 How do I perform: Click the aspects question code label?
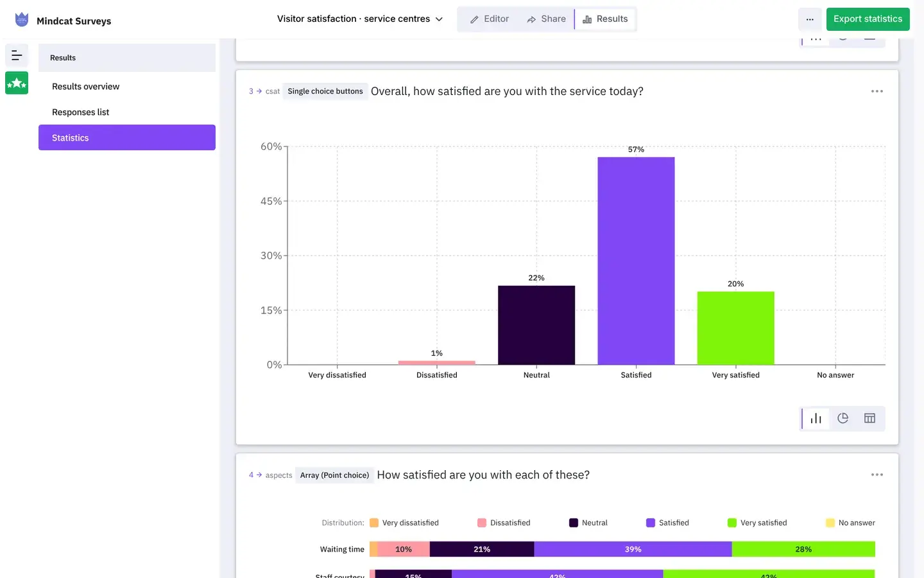tap(278, 475)
